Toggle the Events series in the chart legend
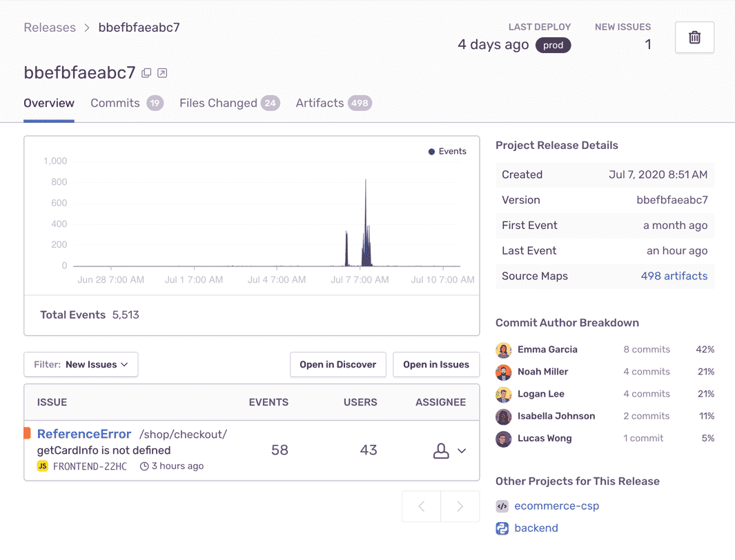Viewport: 735px width, 560px height. (x=447, y=151)
